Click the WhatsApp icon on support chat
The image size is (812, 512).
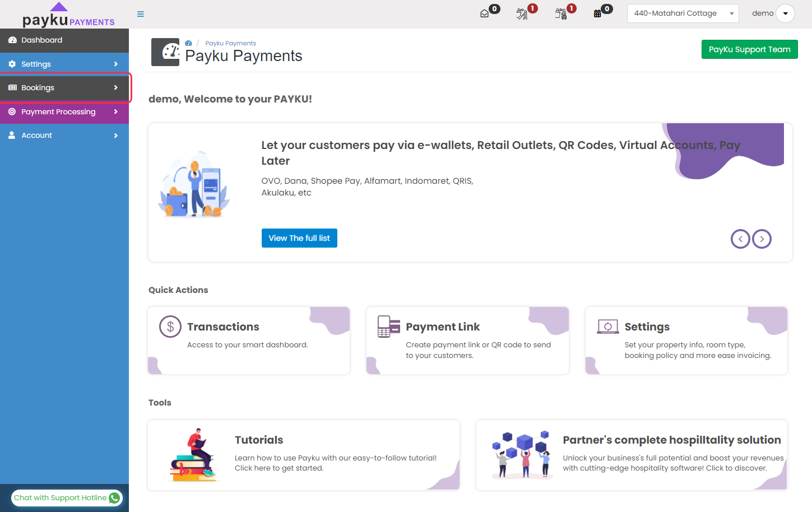114,498
